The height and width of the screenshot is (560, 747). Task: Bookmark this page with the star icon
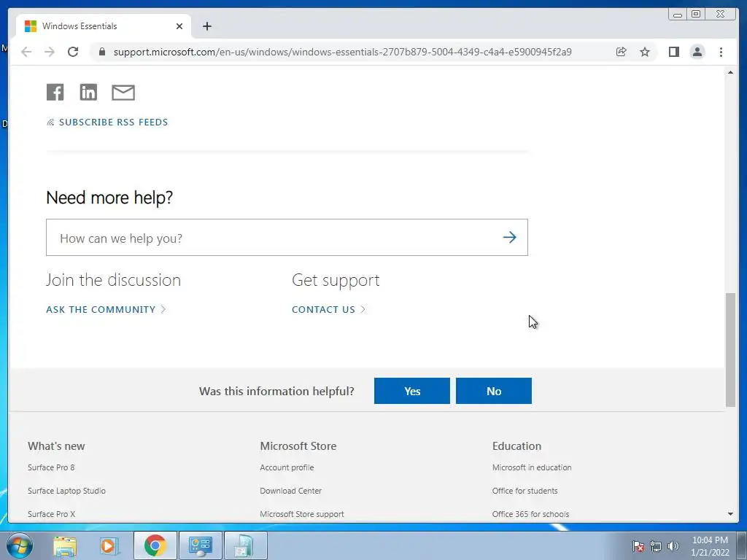click(x=645, y=52)
